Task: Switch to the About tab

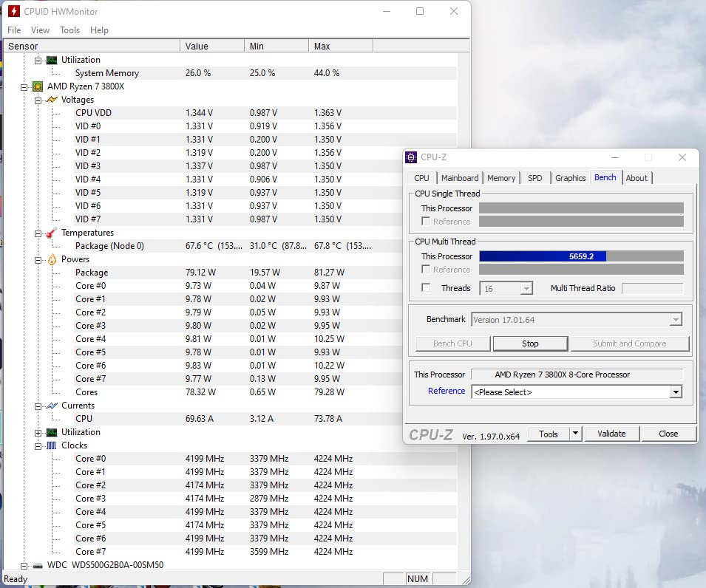Action: pos(637,178)
